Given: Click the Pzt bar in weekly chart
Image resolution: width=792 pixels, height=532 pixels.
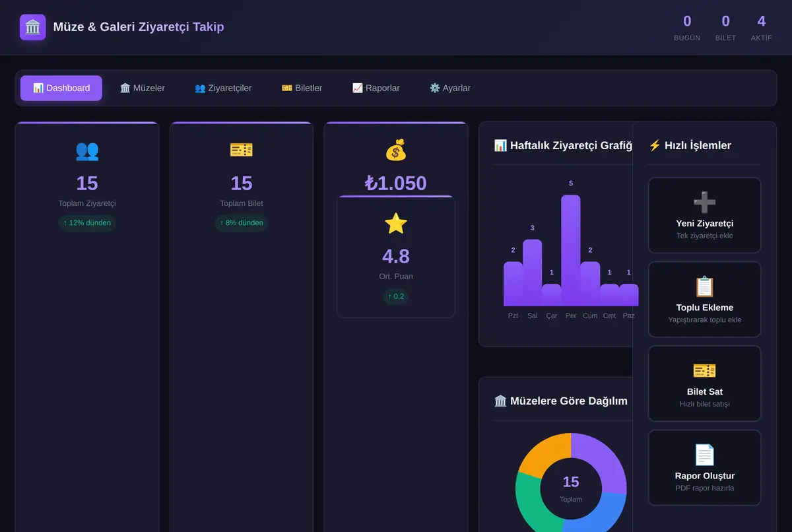Looking at the screenshot, I should click(513, 284).
